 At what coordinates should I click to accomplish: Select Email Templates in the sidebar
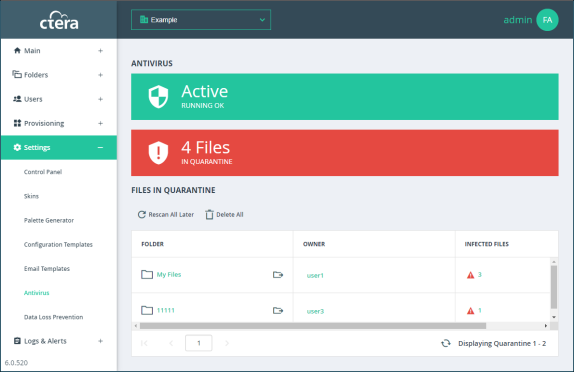click(x=47, y=269)
